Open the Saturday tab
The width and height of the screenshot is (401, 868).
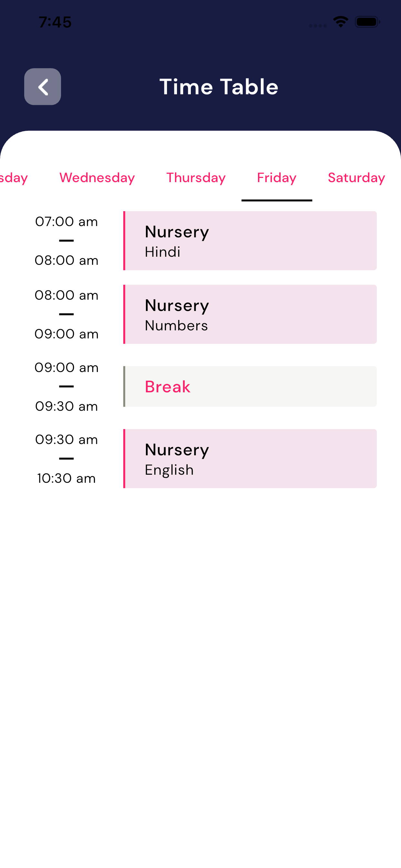coord(356,178)
